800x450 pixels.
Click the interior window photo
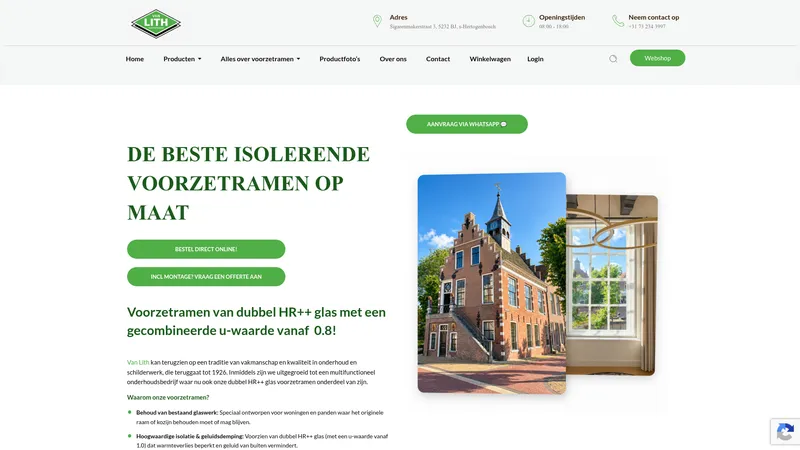point(611,285)
